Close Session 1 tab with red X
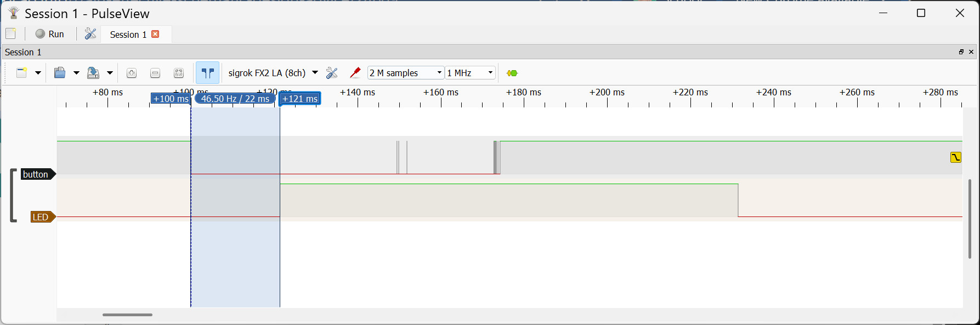This screenshot has height=325, width=980. point(155,34)
